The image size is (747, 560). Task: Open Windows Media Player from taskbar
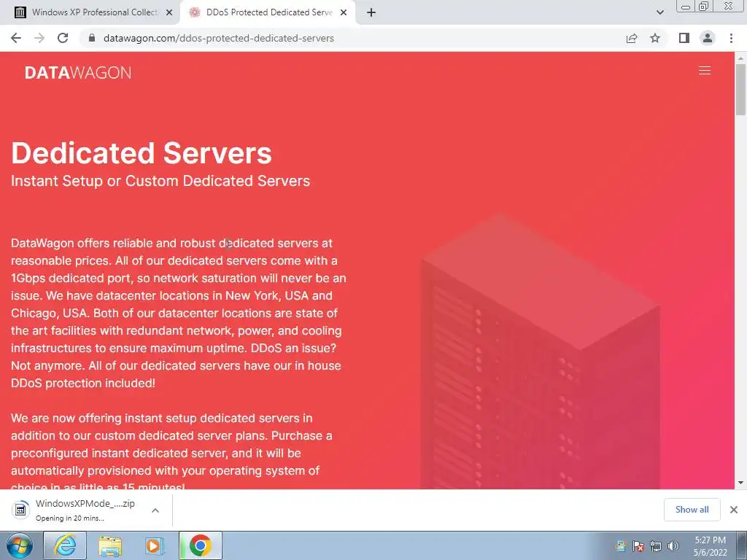[x=155, y=545]
